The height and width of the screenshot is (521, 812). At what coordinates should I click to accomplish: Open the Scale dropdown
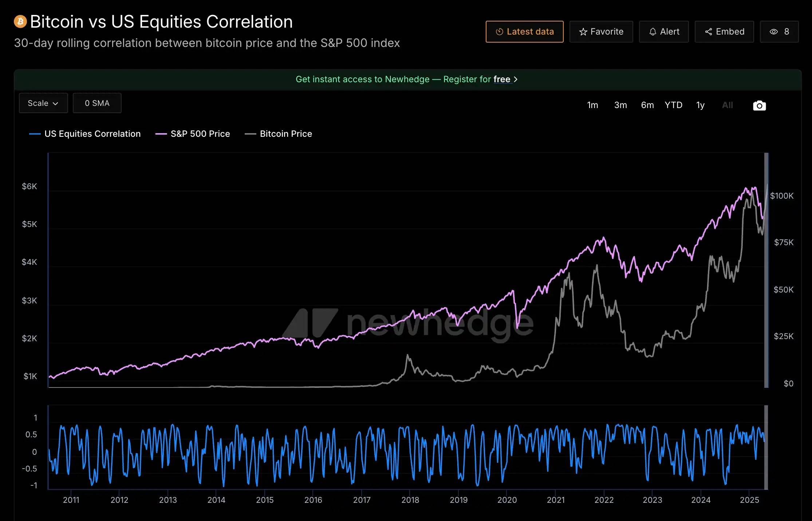(x=43, y=103)
